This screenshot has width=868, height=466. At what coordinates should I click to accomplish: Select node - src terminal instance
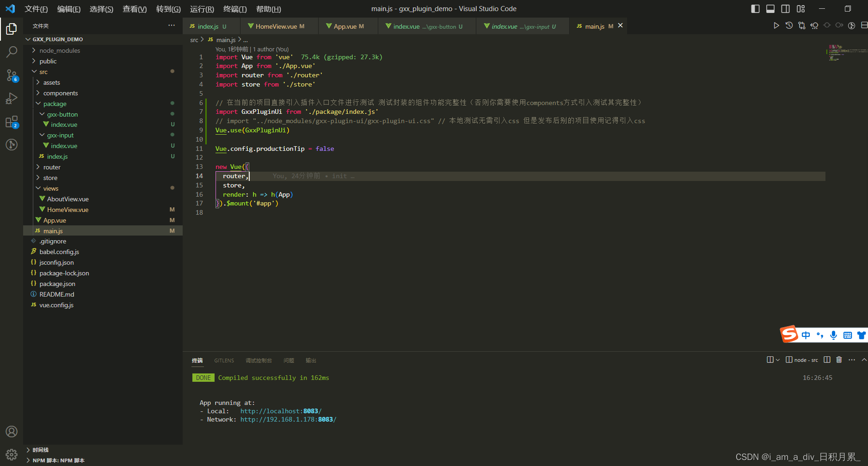[802, 360]
